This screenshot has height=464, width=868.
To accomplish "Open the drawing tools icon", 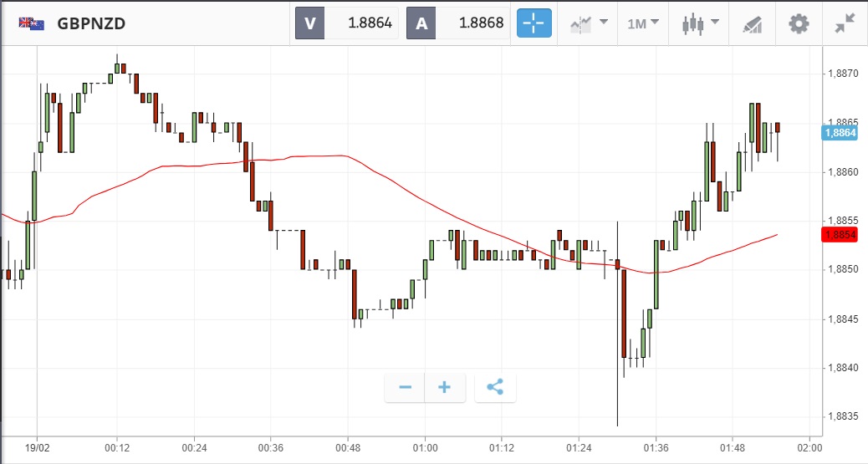I will [751, 23].
